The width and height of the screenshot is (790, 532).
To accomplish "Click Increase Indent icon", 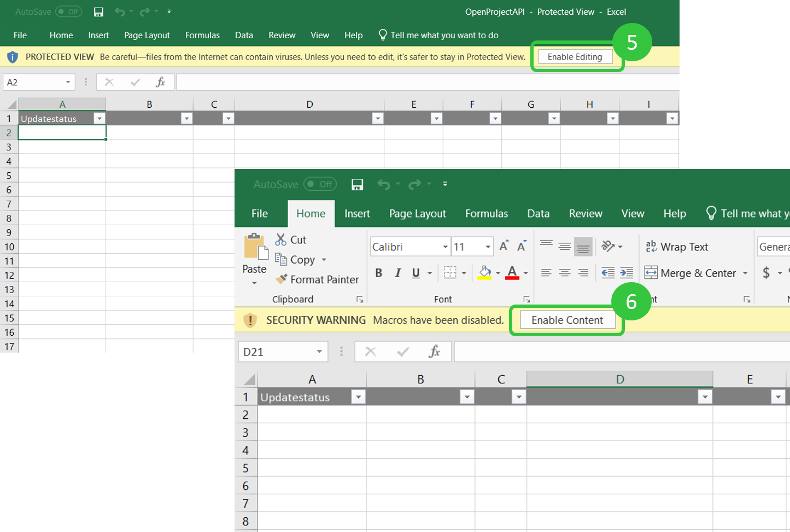I will (x=627, y=273).
